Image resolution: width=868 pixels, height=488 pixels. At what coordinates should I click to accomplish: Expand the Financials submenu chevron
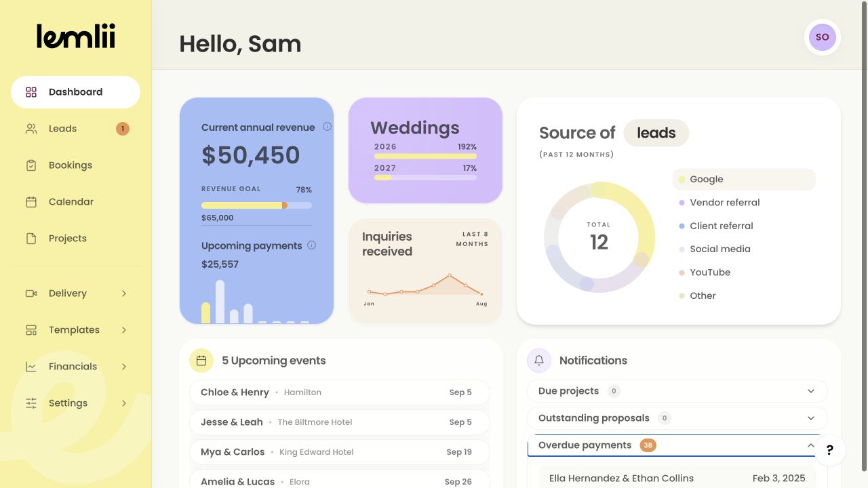(x=124, y=367)
